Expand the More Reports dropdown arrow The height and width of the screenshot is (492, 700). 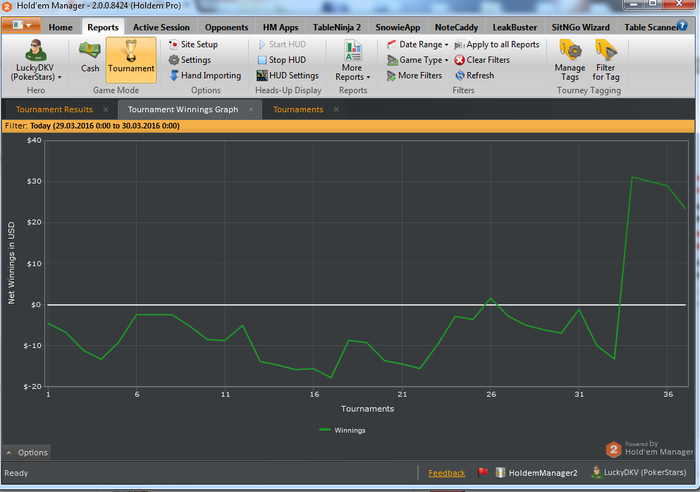(x=368, y=77)
